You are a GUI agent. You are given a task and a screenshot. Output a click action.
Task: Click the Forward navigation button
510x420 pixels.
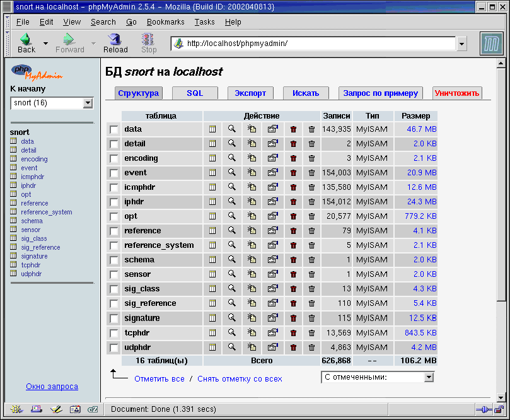pyautogui.click(x=69, y=44)
